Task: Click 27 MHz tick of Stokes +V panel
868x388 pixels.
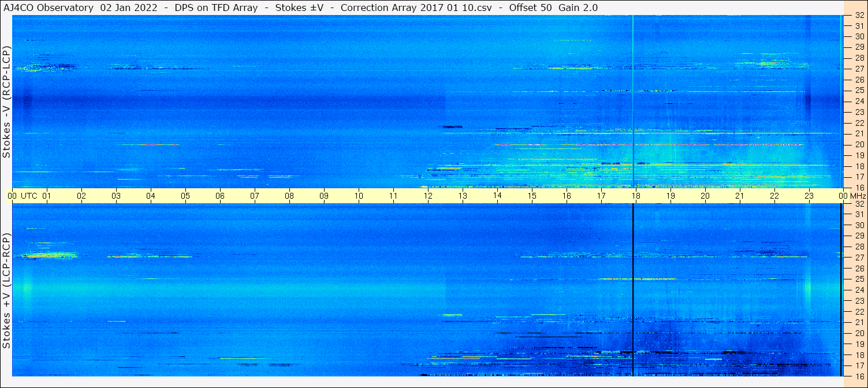Action: coord(859,258)
